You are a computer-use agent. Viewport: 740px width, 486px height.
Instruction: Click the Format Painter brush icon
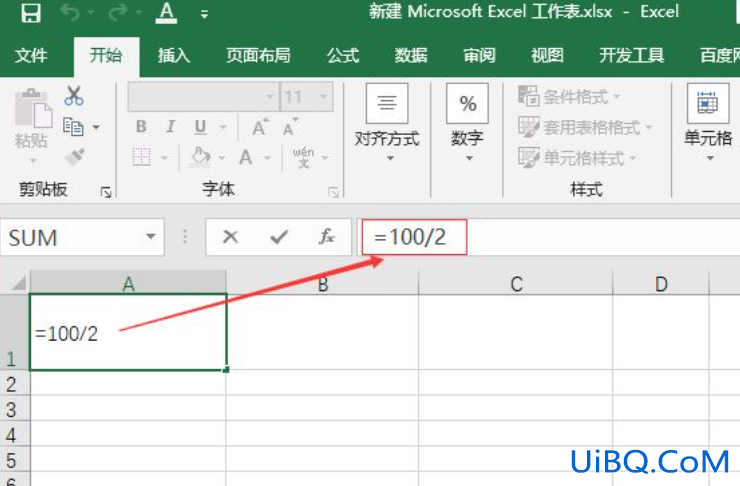(x=75, y=157)
